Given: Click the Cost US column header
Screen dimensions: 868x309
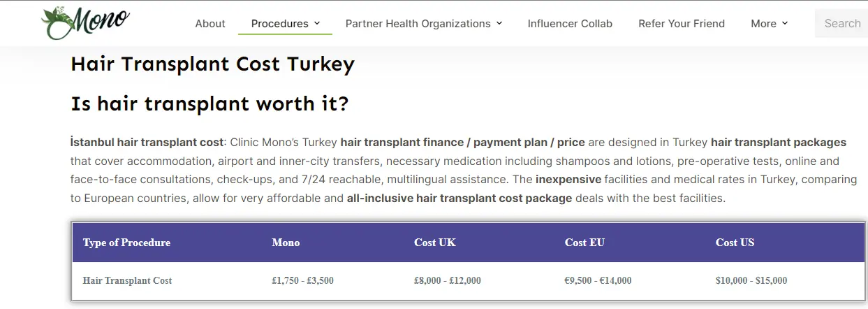Looking at the screenshot, I should click(735, 243).
